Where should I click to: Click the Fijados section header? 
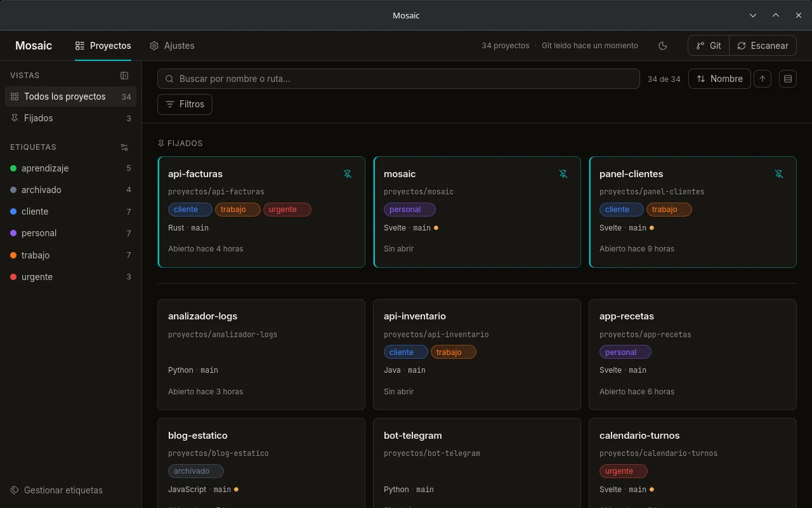point(180,144)
